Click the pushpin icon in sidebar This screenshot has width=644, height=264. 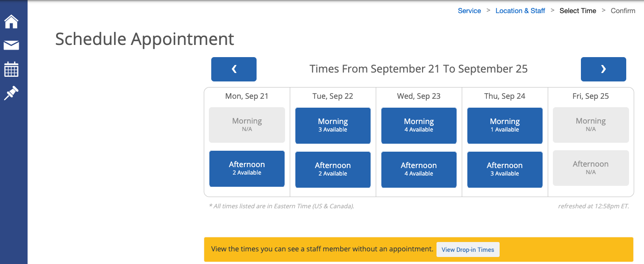point(11,93)
